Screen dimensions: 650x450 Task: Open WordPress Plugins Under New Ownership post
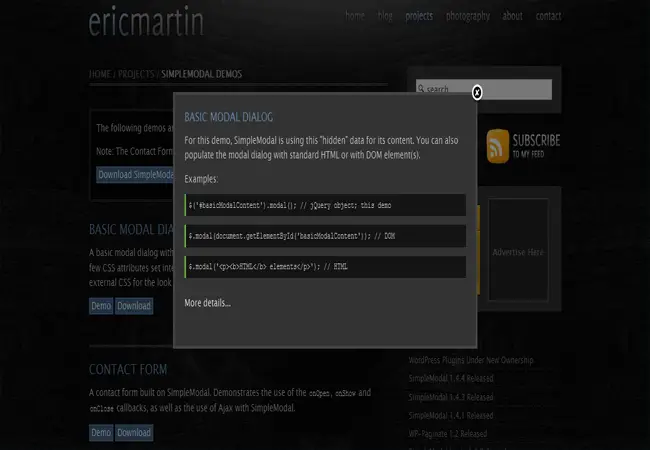[x=471, y=360]
